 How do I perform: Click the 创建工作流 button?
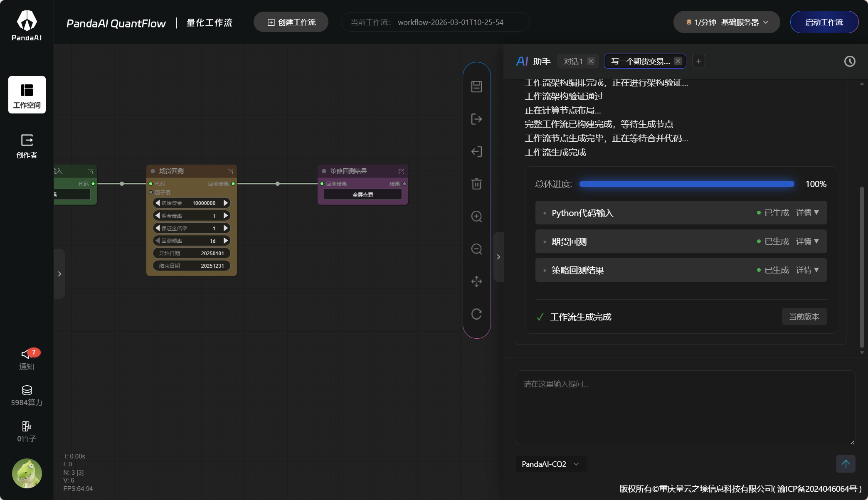pos(291,22)
